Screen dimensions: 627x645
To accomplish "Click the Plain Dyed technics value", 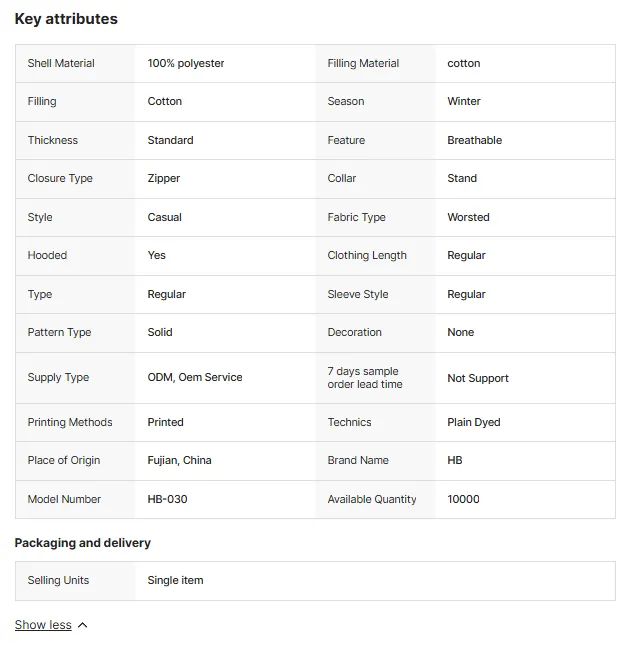I will coord(474,422).
